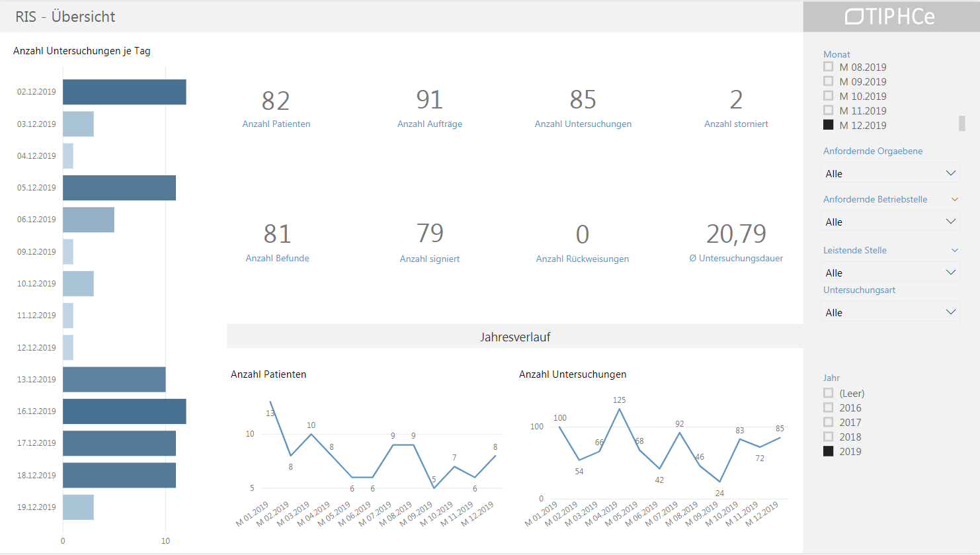Screen dimensions: 980x555
Task: Check the M 10.2019 month box
Action: pyautogui.click(x=828, y=95)
